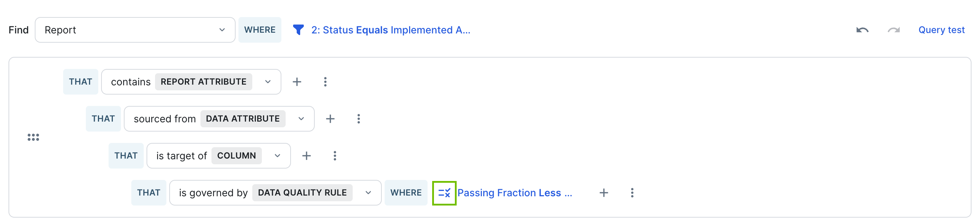Grab the six-dot drag handle
Image resolution: width=980 pixels, height=224 pixels.
[33, 137]
